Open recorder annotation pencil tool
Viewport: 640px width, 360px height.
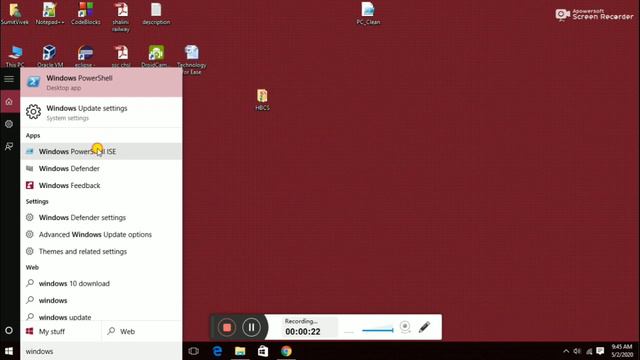click(424, 327)
